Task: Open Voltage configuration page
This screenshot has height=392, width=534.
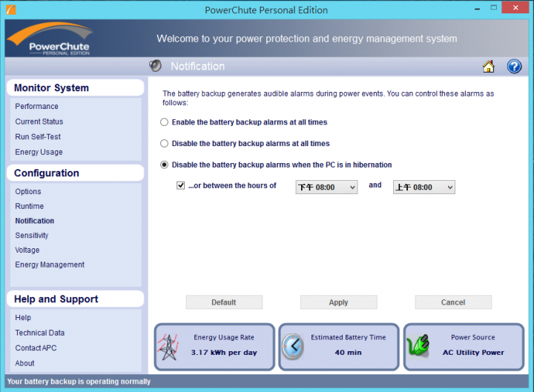Action: click(27, 250)
